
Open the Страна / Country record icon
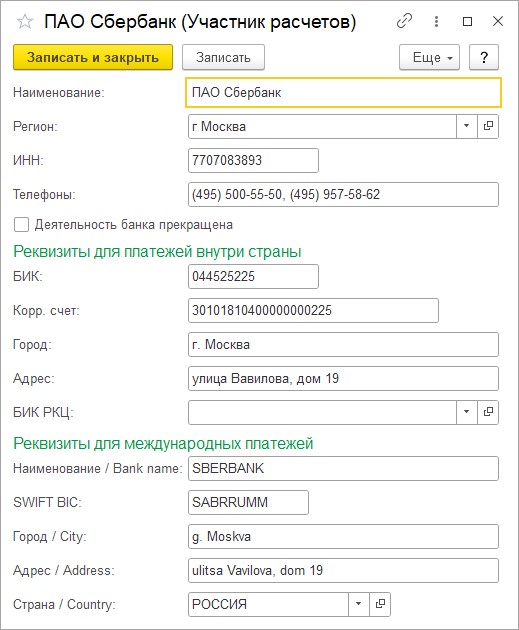coord(380,604)
